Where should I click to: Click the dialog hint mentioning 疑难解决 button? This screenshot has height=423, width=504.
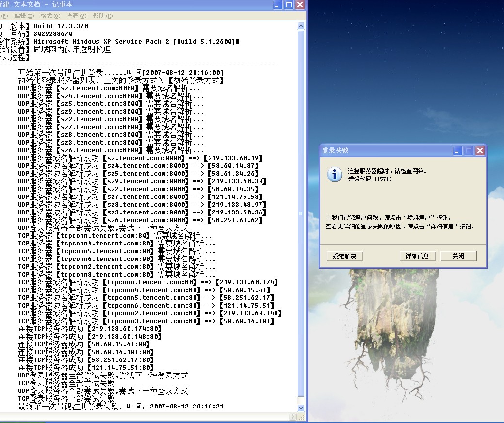388,218
